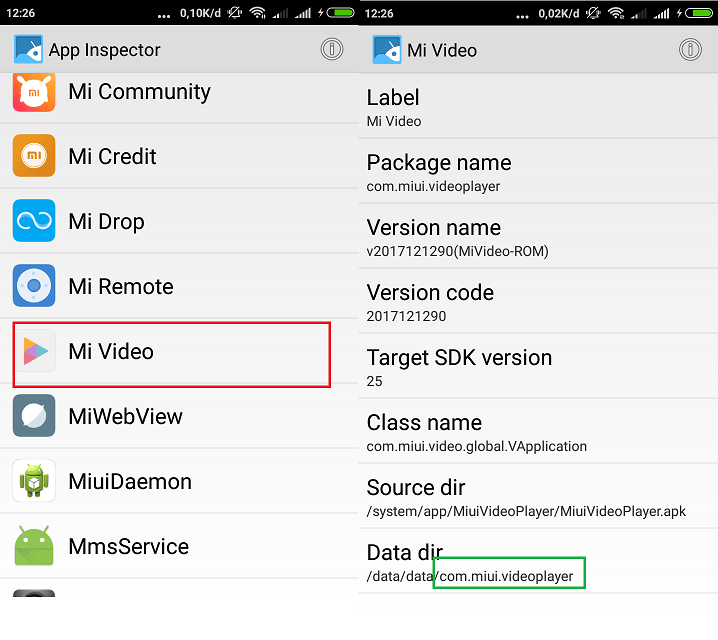The image size is (718, 640).
Task: Tap the Mi Drop app icon
Action: 34,221
